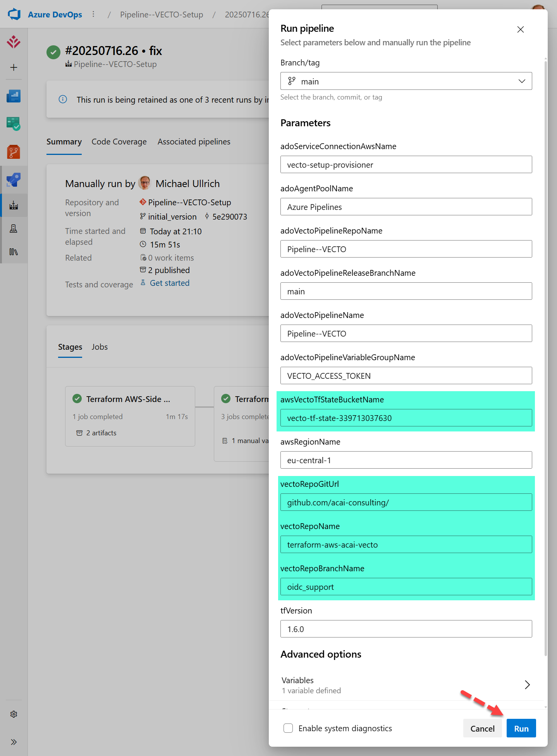Click the green success status icon beside run title
This screenshot has height=756, width=557.
(53, 52)
